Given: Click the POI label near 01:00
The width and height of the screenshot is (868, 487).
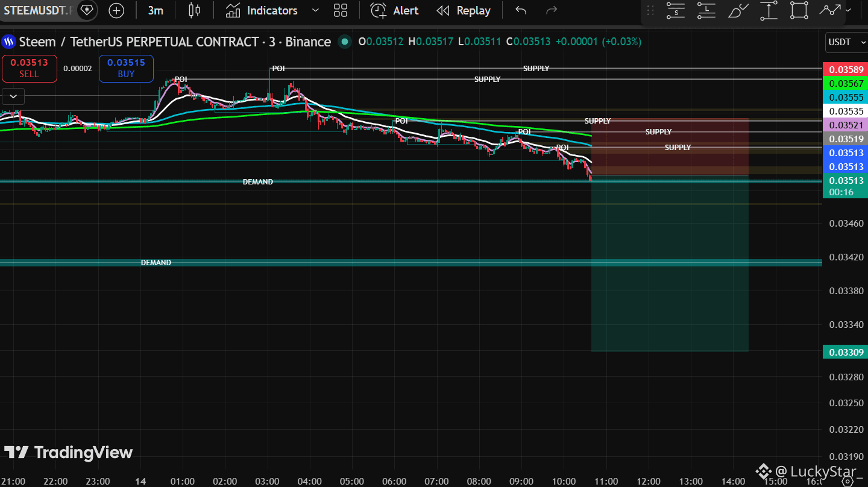Looking at the screenshot, I should (181, 80).
